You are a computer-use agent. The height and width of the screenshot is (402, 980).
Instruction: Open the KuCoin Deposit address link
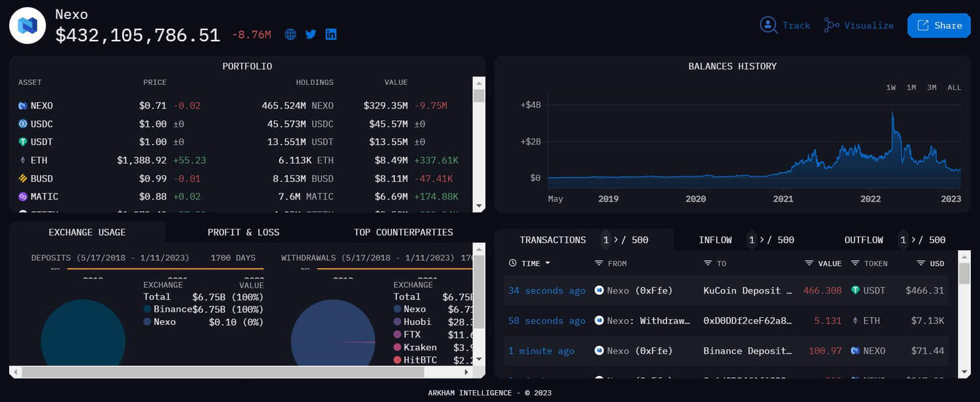click(747, 290)
